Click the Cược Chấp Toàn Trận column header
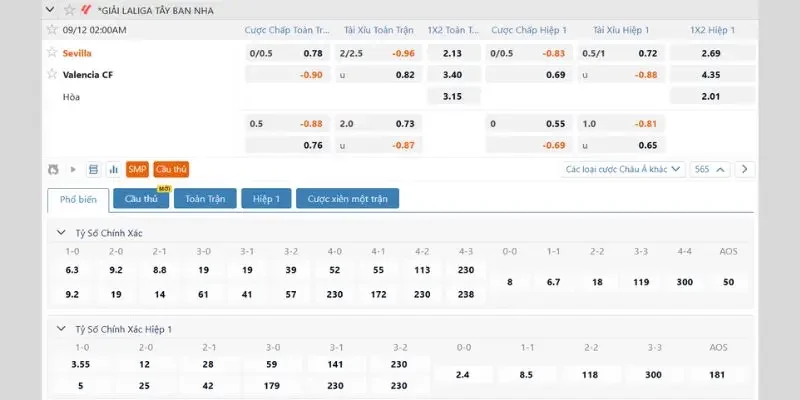800x400 pixels. tap(287, 30)
